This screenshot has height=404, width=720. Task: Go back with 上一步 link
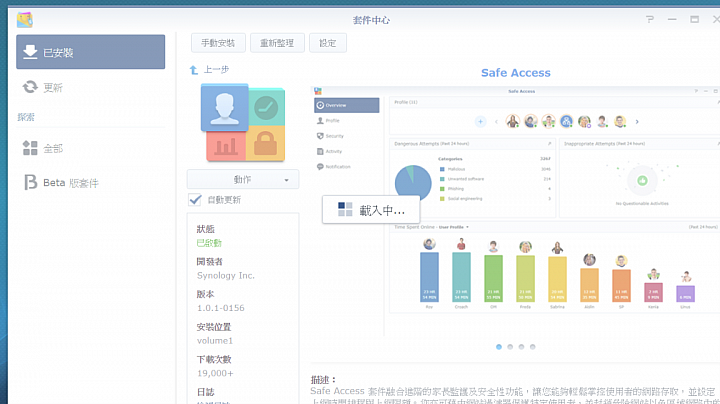[x=216, y=70]
